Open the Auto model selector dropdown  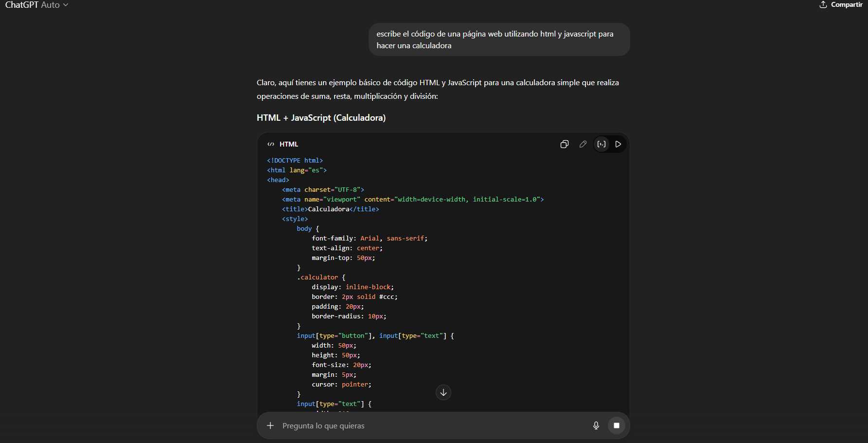pos(51,5)
